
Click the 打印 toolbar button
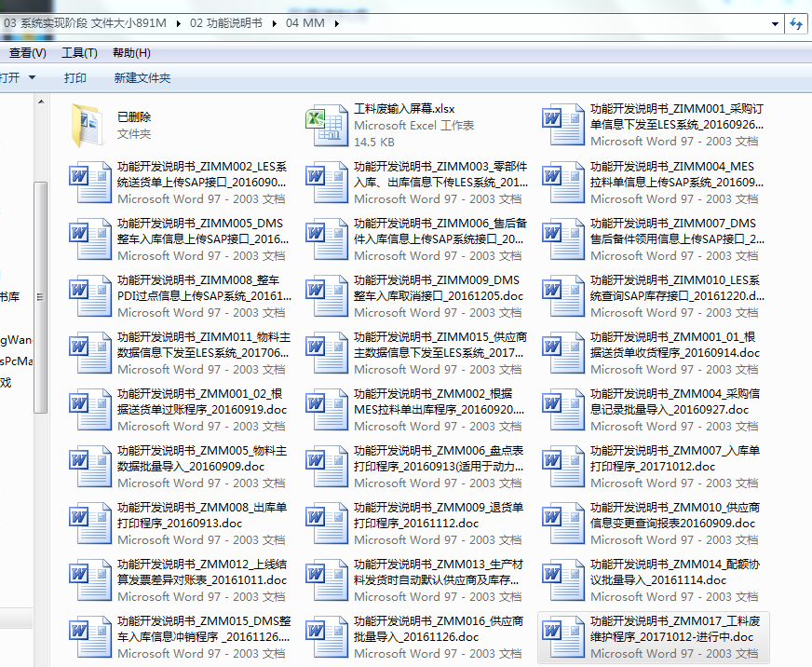click(75, 78)
